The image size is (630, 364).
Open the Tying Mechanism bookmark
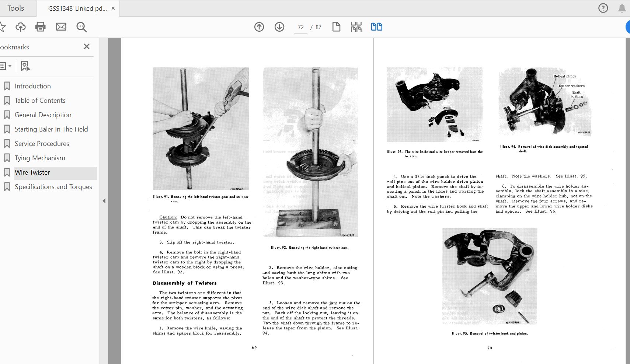pos(40,158)
